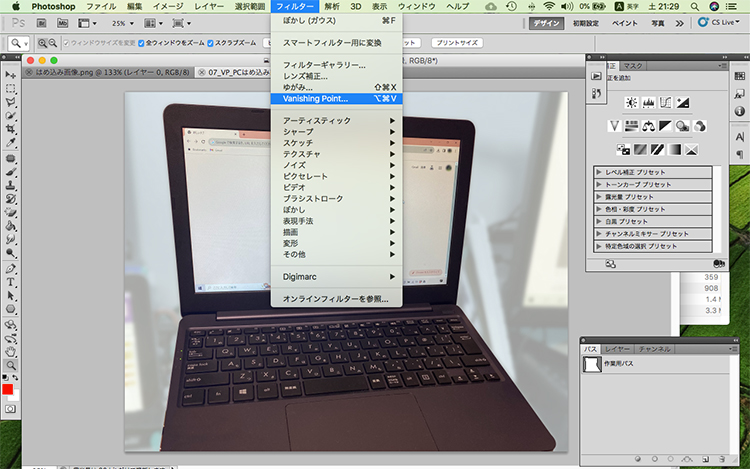Open CS Live menu button

(719, 22)
